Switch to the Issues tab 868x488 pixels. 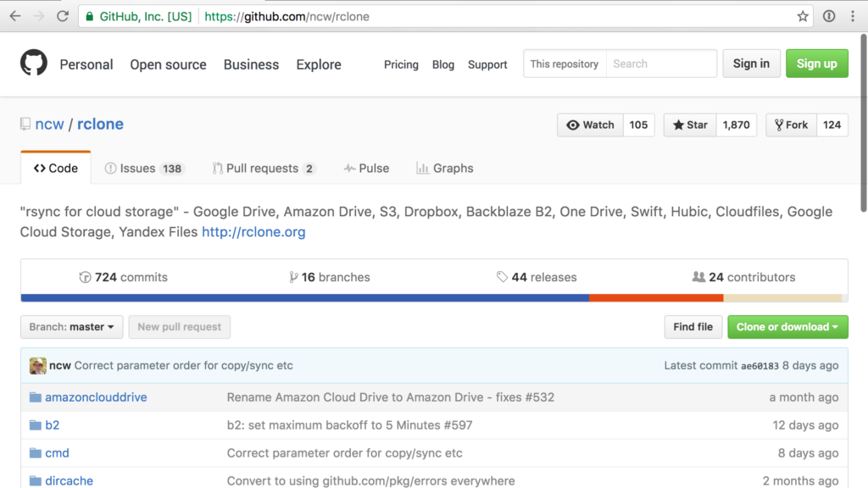click(143, 169)
